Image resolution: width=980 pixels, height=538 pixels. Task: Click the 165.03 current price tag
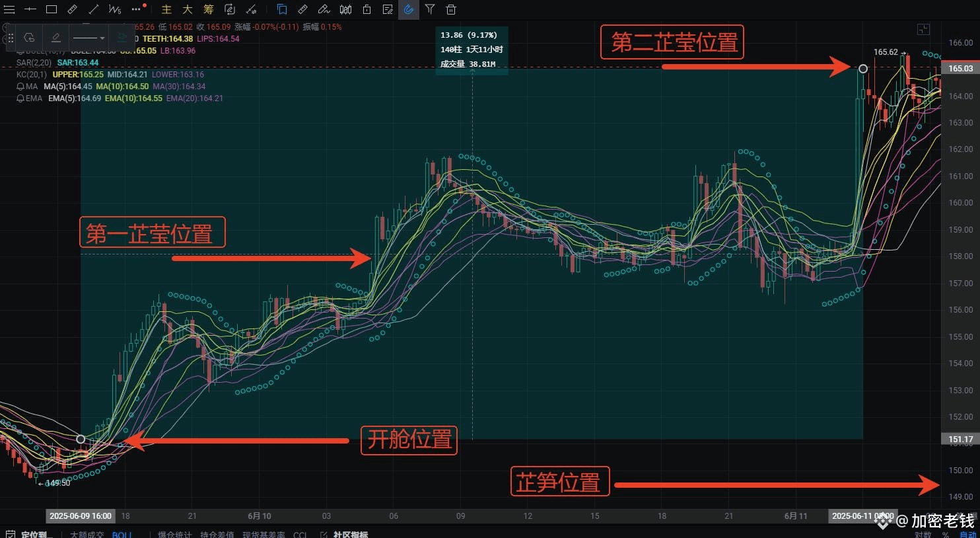960,69
